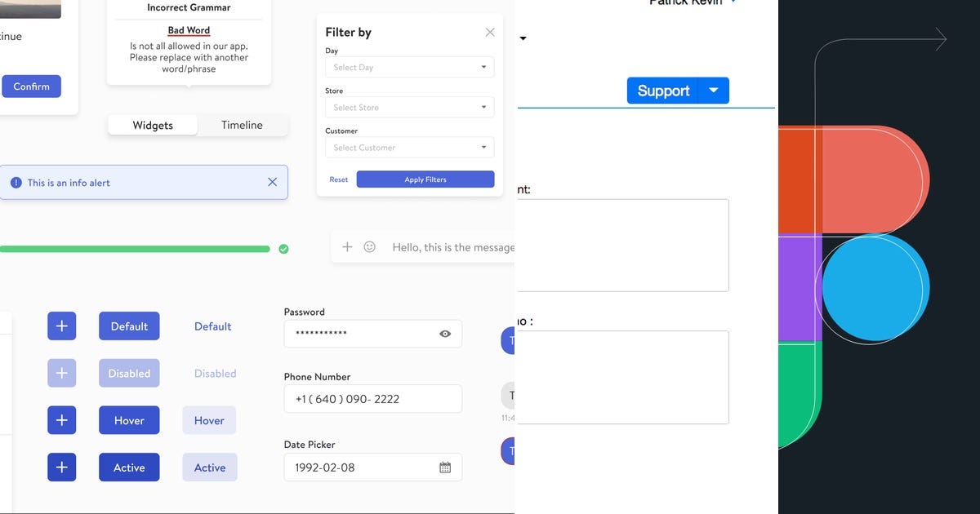Click the filled Hover button

[x=129, y=421]
